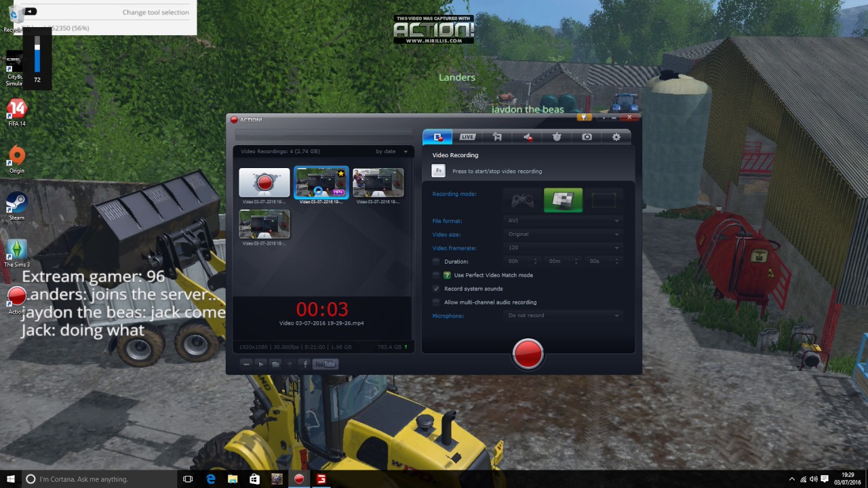Open the gear Settings tab in Action!
Image resolution: width=868 pixels, height=488 pixels.
[616, 137]
